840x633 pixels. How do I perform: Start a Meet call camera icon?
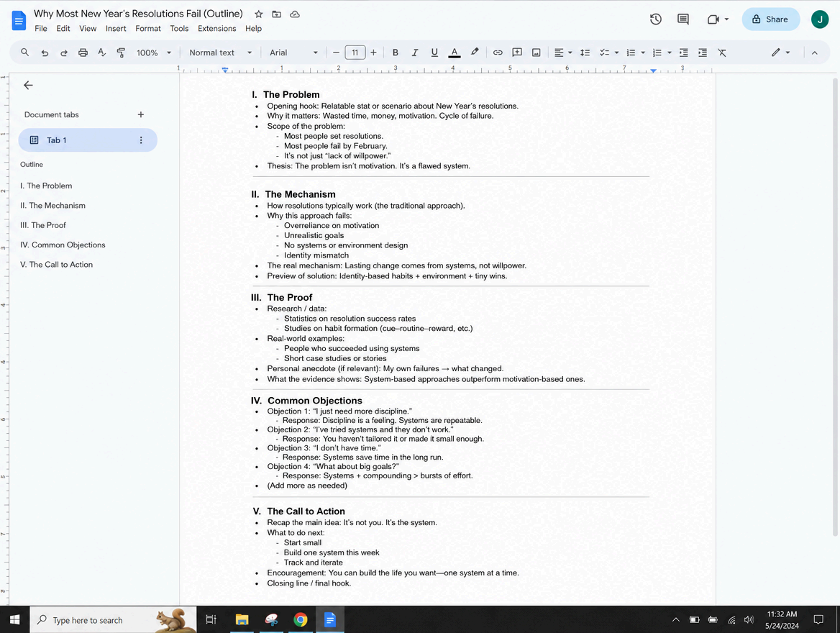pyautogui.click(x=713, y=19)
